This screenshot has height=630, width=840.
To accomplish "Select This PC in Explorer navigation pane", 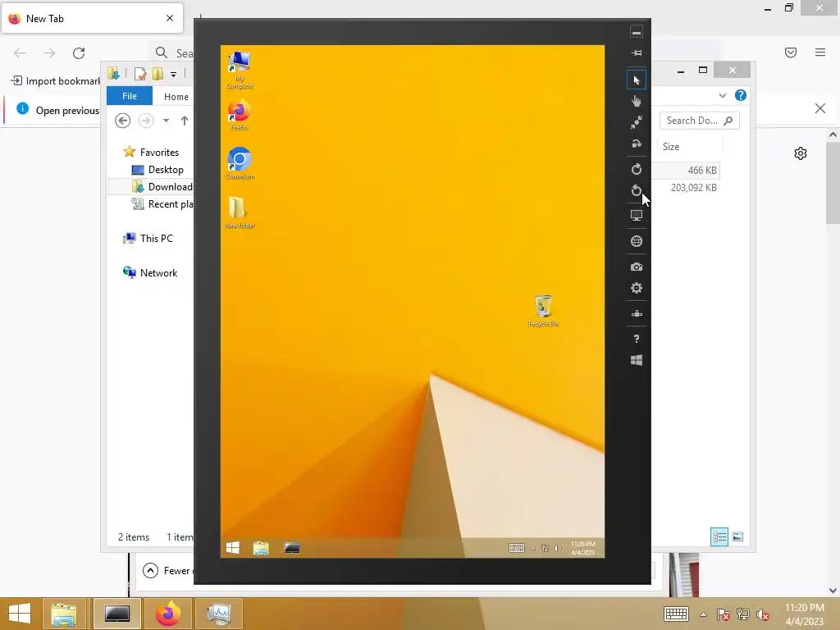I will 148,239.
